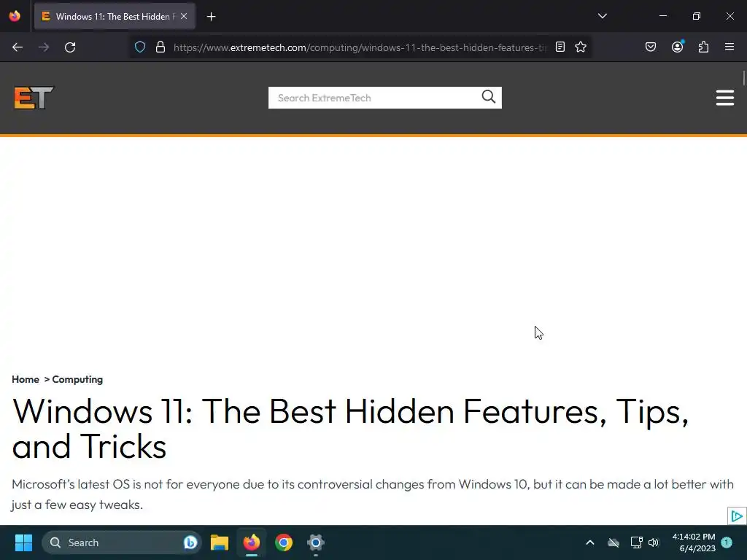Image resolution: width=747 pixels, height=560 pixels.
Task: Click the forward navigation arrow
Action: click(44, 47)
